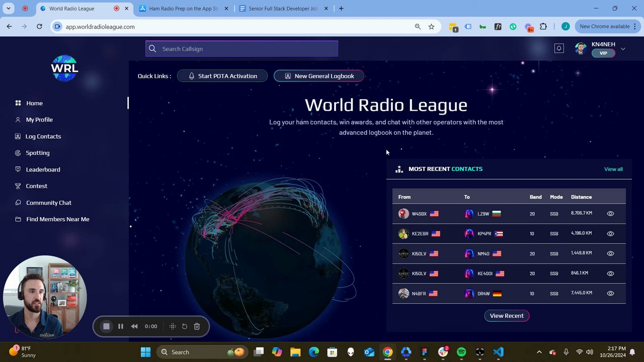The height and width of the screenshot is (362, 644).
Task: Click the Band column header
Action: click(535, 197)
